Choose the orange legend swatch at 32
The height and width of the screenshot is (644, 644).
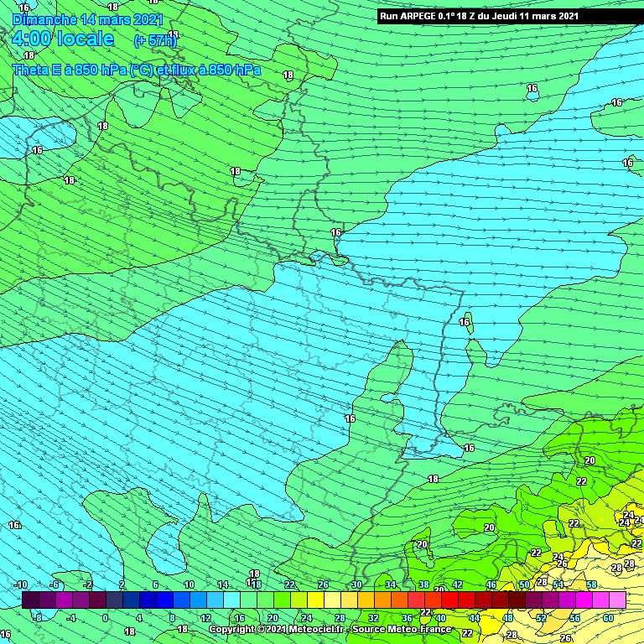(382, 600)
